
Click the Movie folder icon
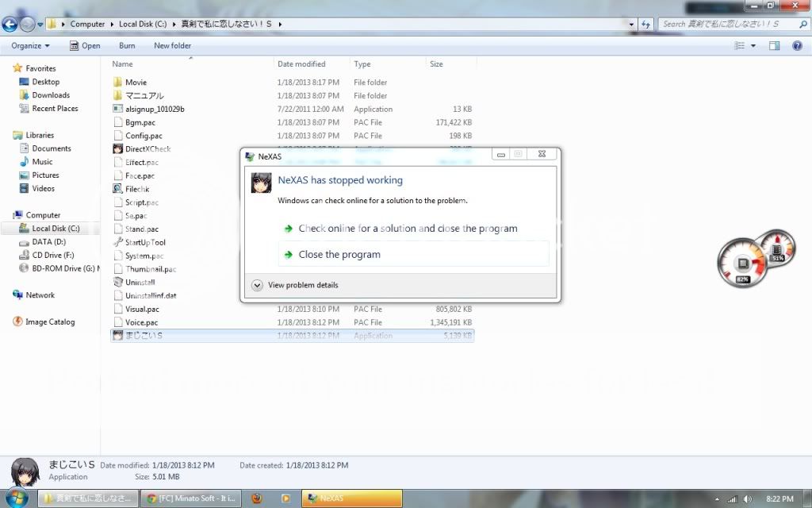click(x=117, y=83)
